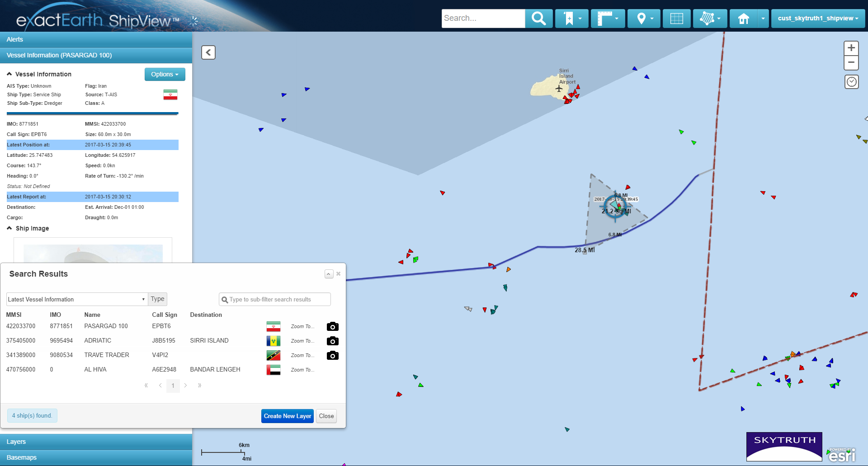
Task: Go to first page of results
Action: pyautogui.click(x=146, y=386)
